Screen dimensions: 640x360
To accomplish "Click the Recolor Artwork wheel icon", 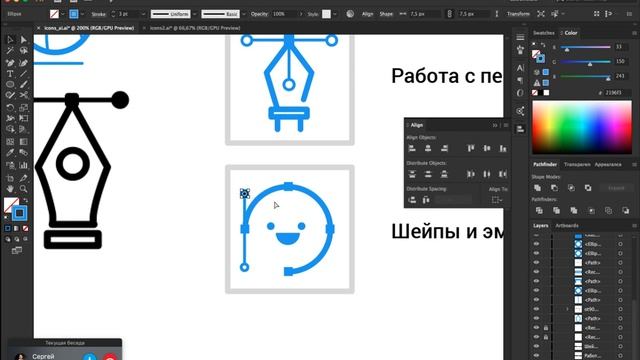I will [x=350, y=14].
